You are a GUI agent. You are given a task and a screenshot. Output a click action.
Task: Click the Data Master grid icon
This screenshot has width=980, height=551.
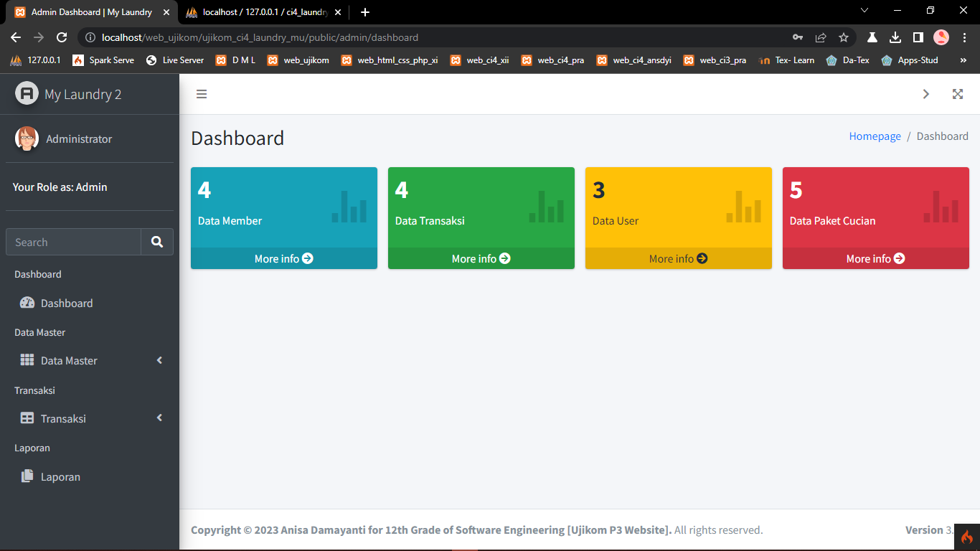[x=27, y=360]
